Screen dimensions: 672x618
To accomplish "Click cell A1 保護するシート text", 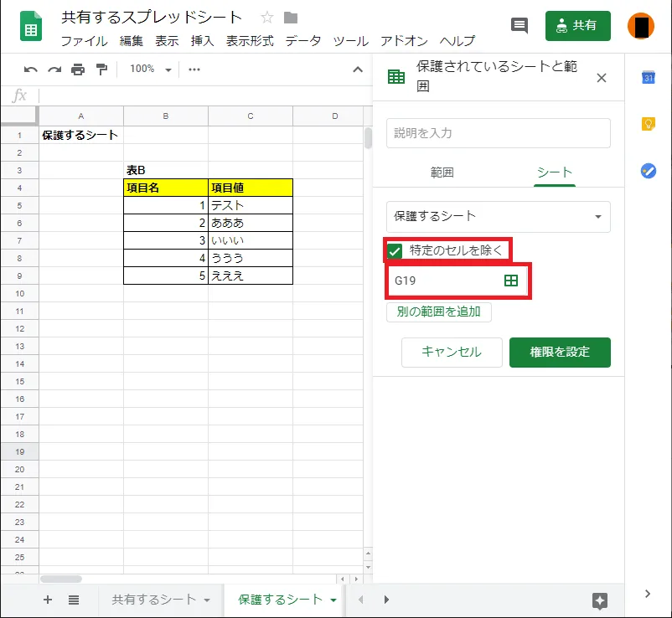I will tap(80, 135).
